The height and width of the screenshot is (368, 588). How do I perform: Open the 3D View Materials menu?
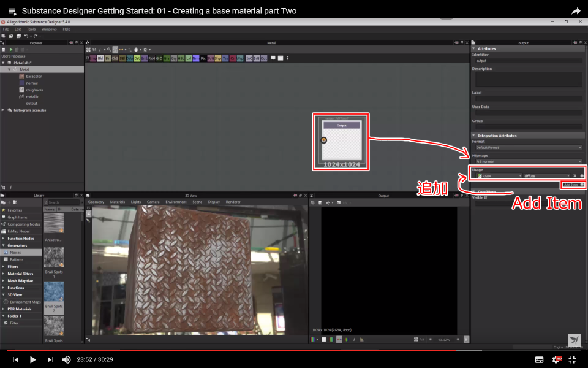118,202
